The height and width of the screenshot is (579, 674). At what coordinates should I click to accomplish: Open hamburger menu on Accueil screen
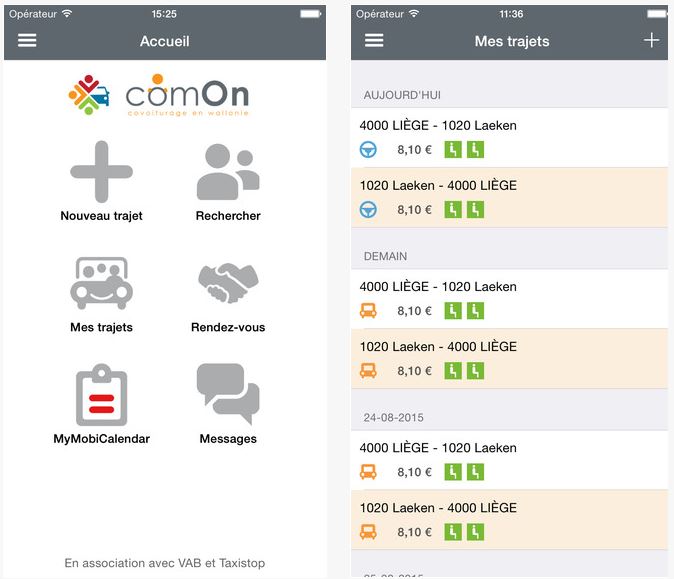coord(27,40)
